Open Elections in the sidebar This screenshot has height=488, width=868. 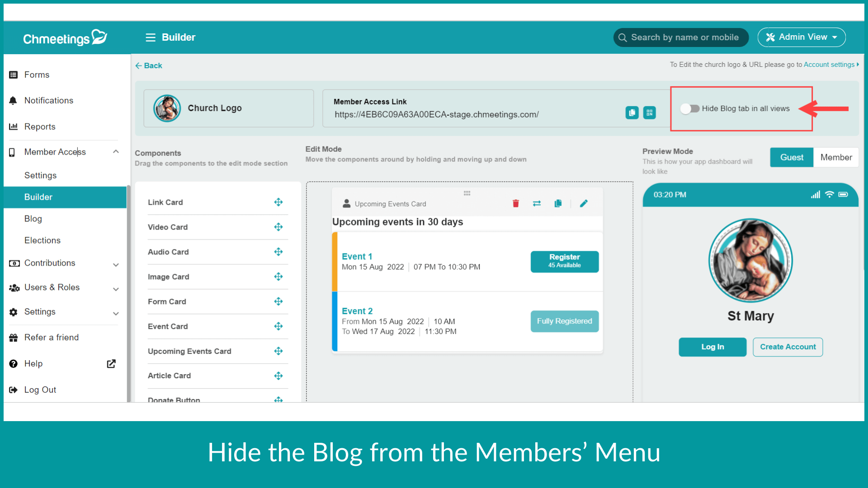point(42,240)
